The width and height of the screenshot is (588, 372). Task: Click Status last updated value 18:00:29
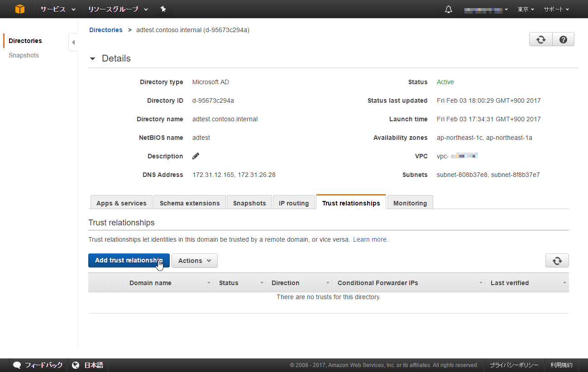coord(489,100)
